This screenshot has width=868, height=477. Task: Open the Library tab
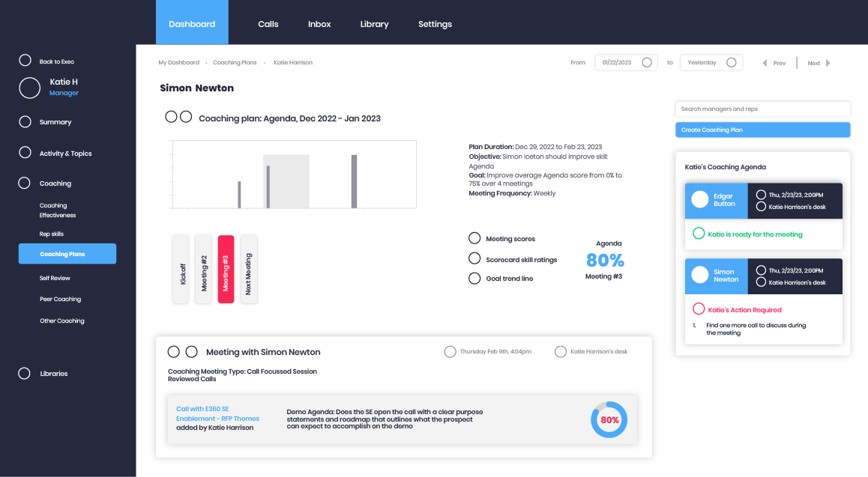(x=374, y=23)
